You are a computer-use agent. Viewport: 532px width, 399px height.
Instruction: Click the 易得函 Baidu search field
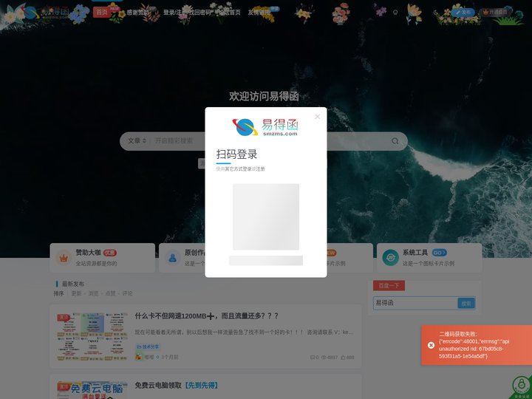coord(415,303)
